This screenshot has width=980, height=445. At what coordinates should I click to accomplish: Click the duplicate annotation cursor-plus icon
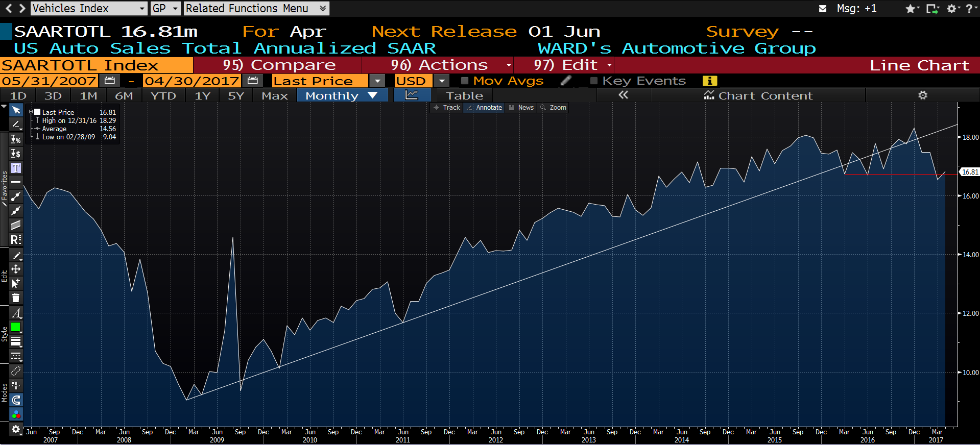pos(16,283)
